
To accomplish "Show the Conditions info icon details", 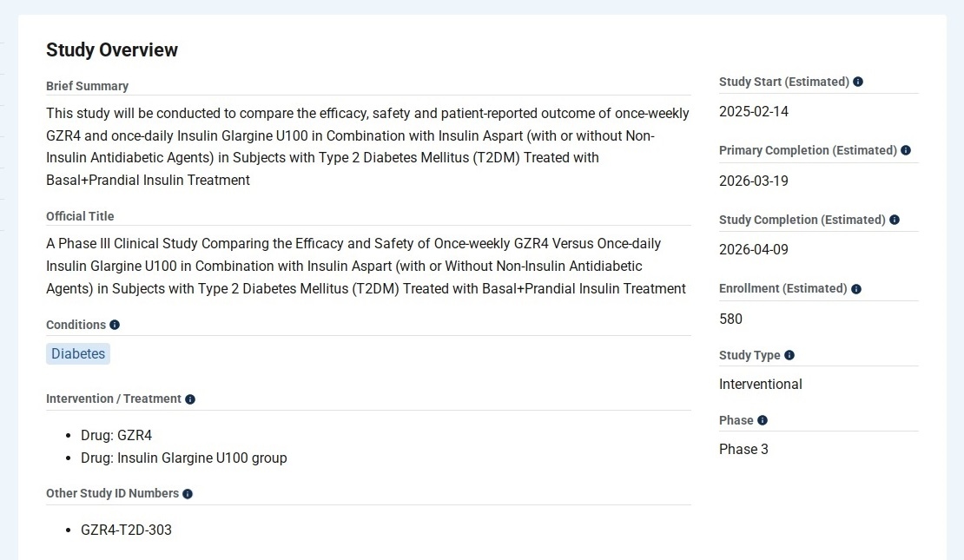I will (x=115, y=325).
